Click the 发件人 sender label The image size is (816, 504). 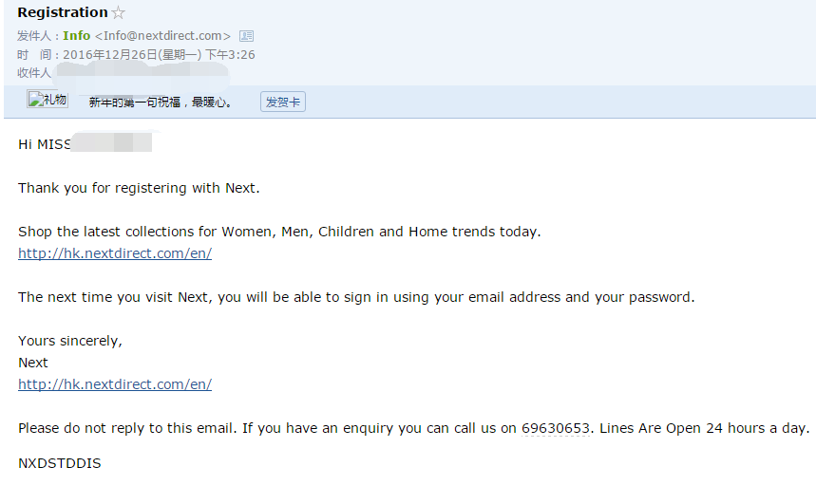pos(34,36)
